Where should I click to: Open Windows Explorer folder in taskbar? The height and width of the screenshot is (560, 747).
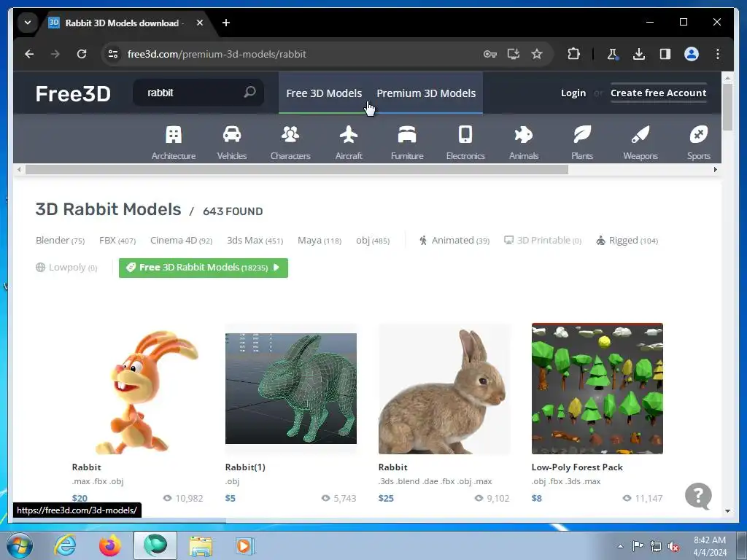point(201,545)
